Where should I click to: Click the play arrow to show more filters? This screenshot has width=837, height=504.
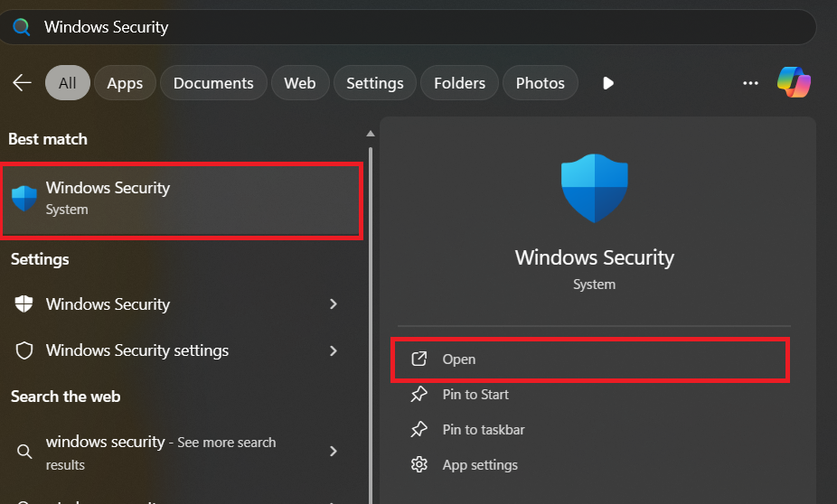click(x=608, y=83)
